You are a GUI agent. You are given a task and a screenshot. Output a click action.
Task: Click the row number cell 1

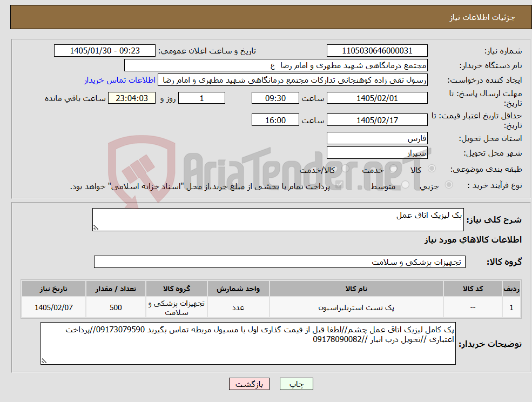511,307
